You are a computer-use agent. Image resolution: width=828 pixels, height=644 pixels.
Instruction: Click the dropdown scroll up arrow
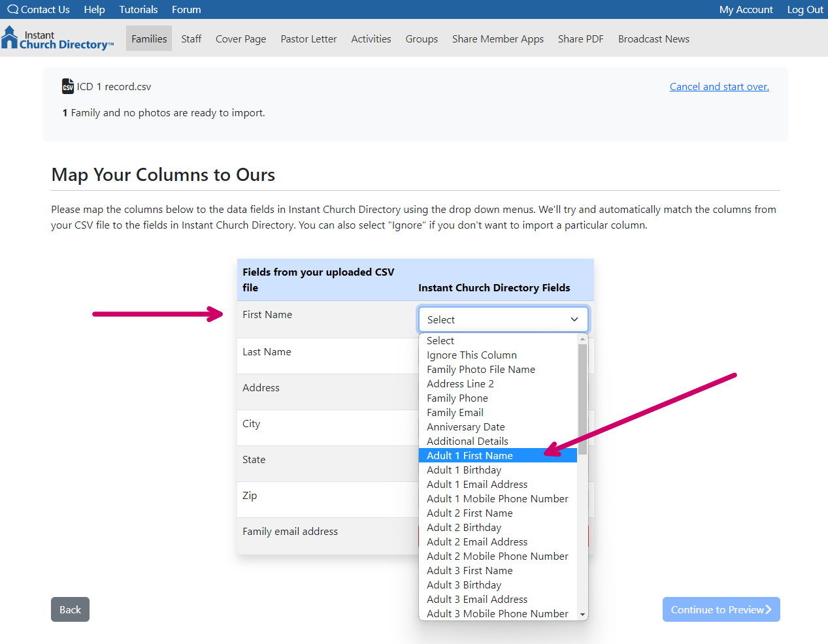coord(582,338)
